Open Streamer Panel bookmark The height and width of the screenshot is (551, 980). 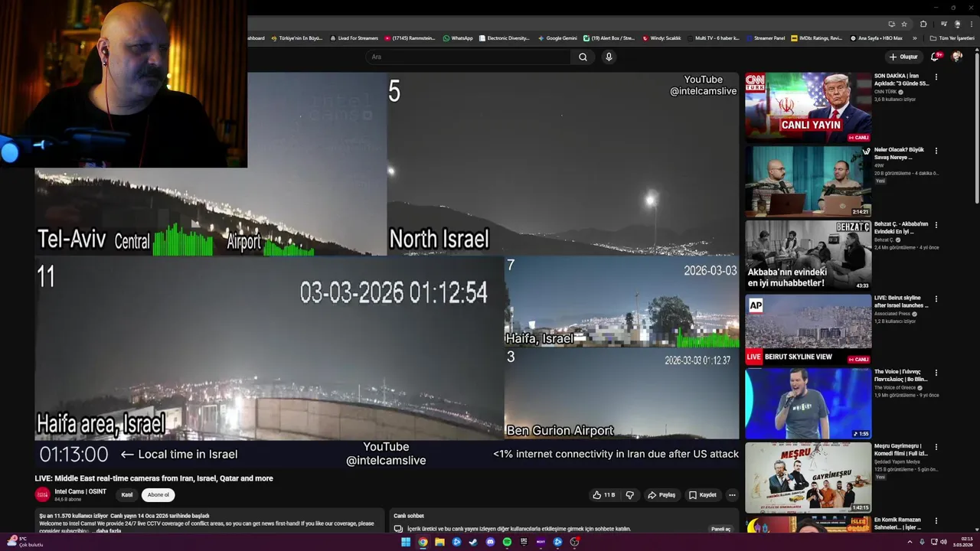pyautogui.click(x=765, y=37)
